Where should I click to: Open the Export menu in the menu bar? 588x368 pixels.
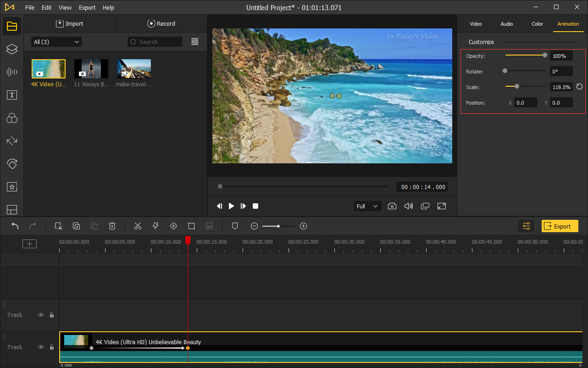[87, 7]
